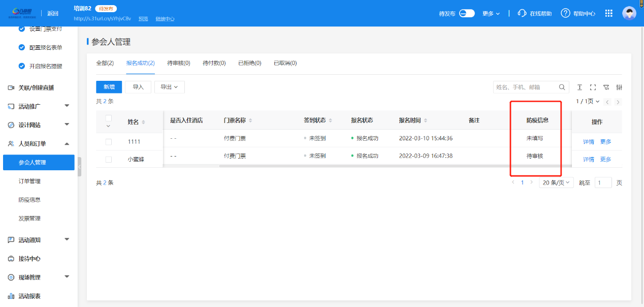
Task: Switch to the 报名成功(2) tab
Action: coord(141,63)
